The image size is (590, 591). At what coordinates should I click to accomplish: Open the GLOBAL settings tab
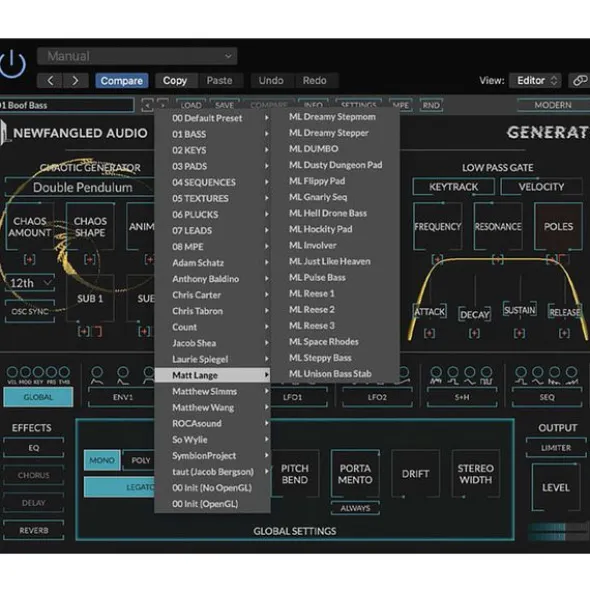[38, 397]
